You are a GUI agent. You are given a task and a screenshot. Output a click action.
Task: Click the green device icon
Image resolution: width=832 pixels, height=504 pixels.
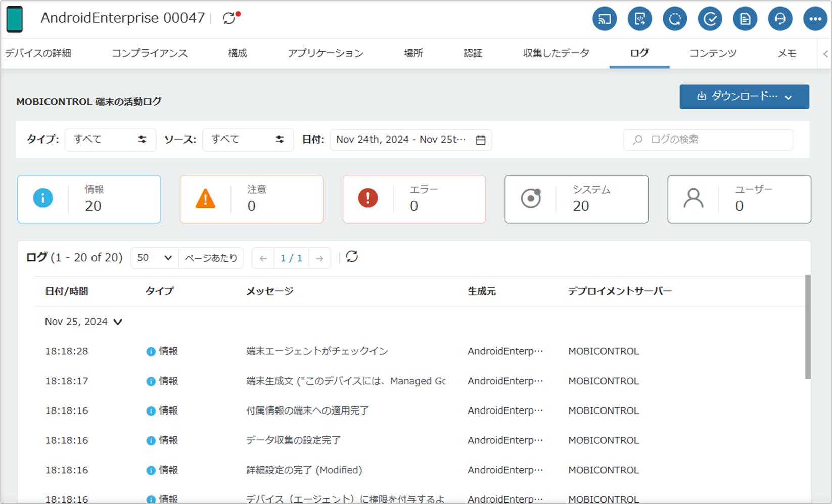coord(15,19)
